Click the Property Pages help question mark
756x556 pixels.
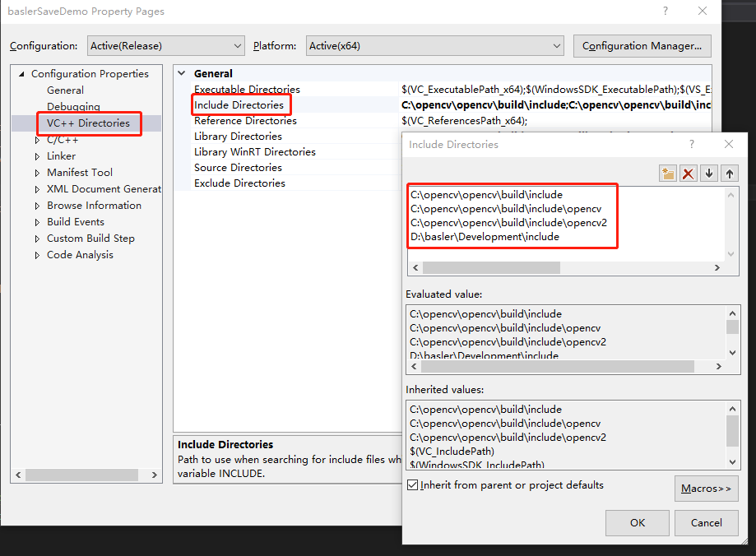[665, 11]
